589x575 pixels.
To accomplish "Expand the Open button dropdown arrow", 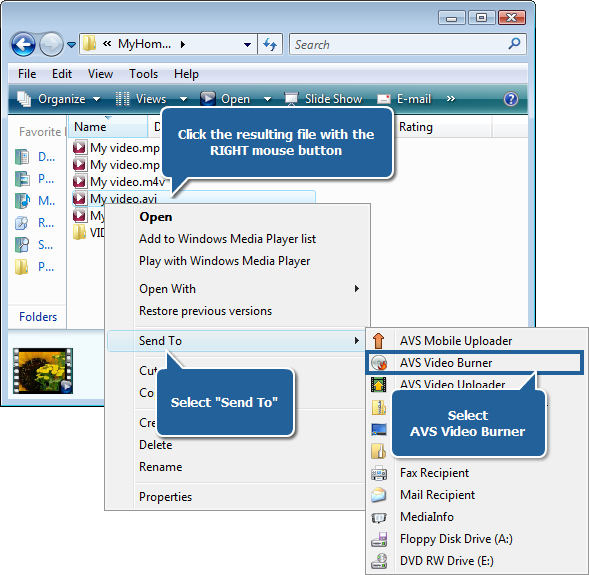I will 267,99.
